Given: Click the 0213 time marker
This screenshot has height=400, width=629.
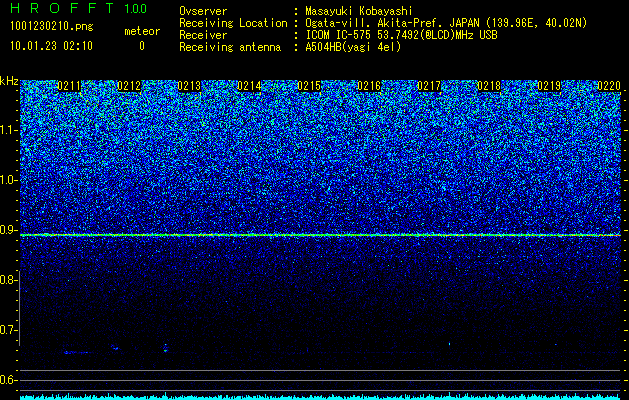Looking at the screenshot, I should (189, 86).
